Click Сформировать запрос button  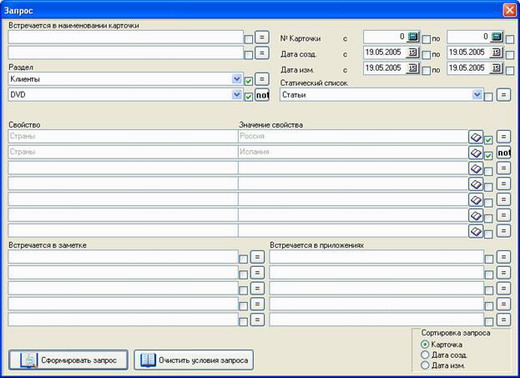pos(68,360)
